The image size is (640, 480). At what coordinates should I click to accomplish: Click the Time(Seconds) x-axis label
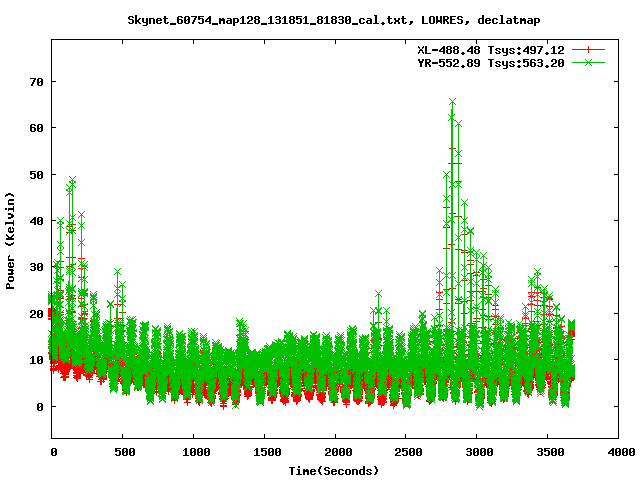333,471
